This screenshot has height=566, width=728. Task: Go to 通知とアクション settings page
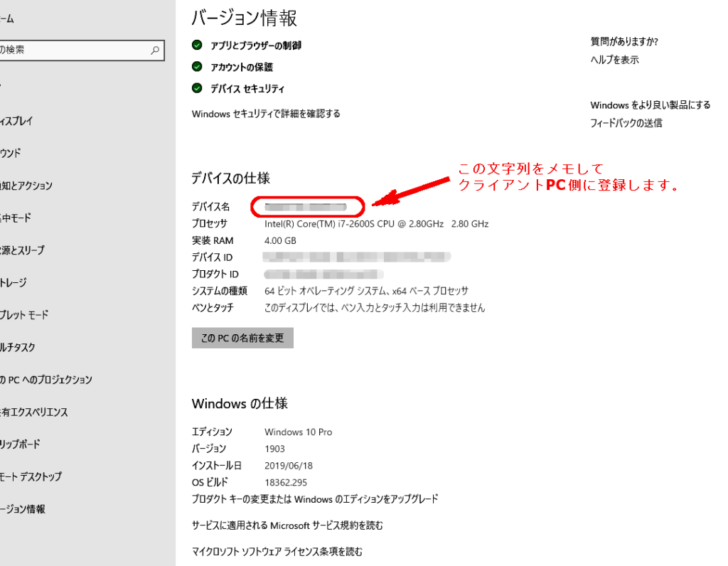26,186
